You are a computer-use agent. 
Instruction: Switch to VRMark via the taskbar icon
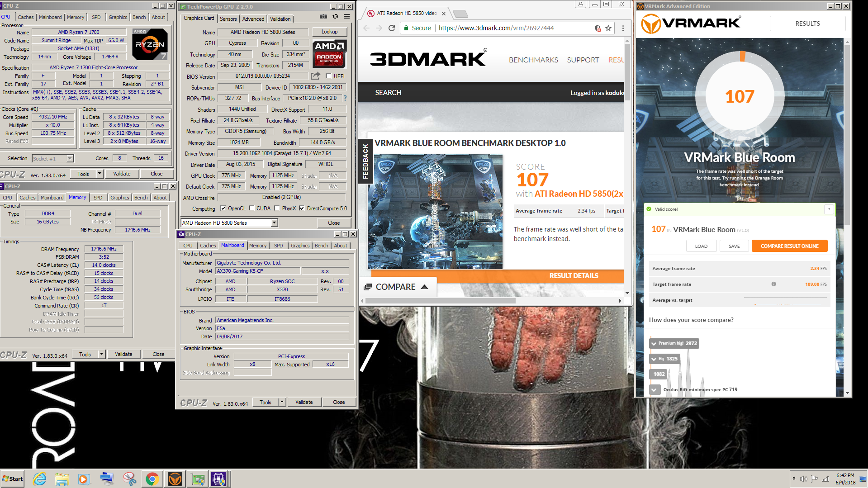[175, 479]
